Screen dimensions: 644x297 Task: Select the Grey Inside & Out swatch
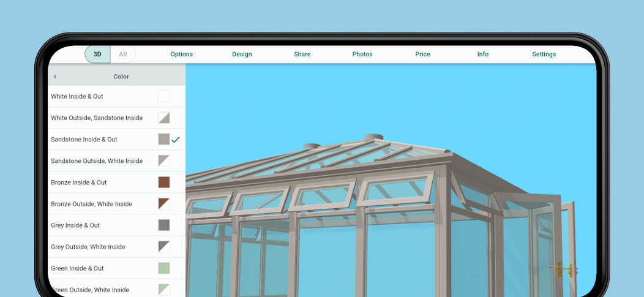(x=163, y=225)
